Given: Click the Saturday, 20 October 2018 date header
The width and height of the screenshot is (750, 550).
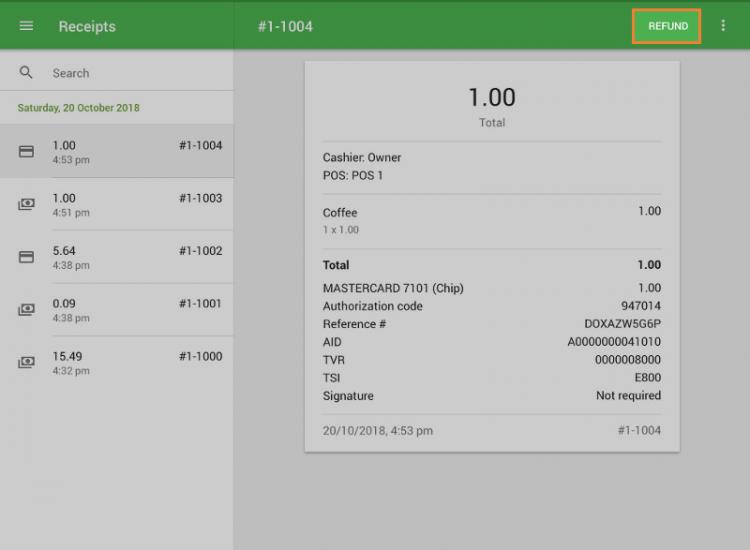Looking at the screenshot, I should pos(79,108).
